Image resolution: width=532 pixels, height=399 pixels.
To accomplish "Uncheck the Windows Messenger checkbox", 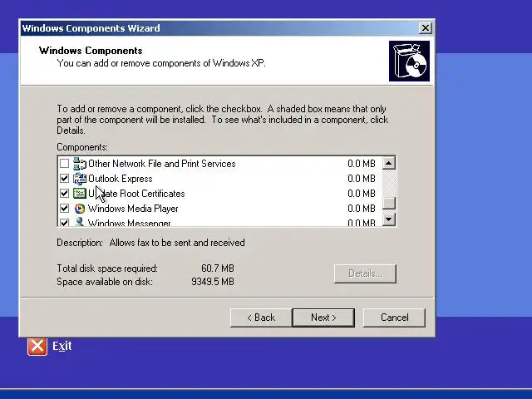I will tap(64, 222).
